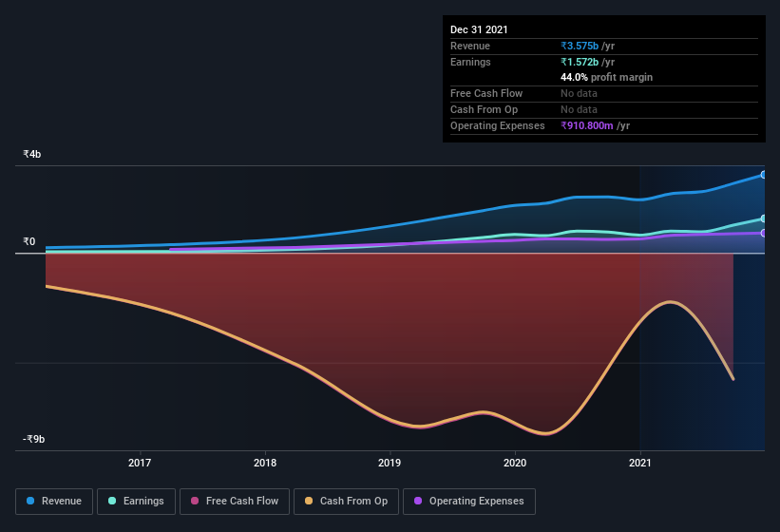
Task: Toggle Cash From Op legend item
Action: (x=346, y=502)
